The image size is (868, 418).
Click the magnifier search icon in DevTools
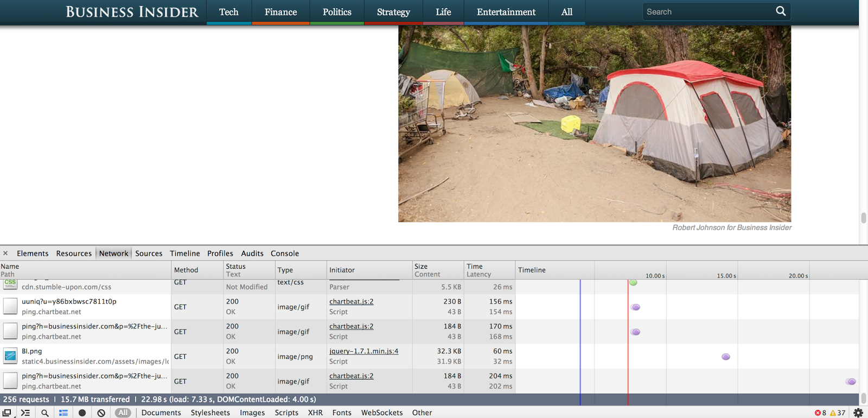45,413
